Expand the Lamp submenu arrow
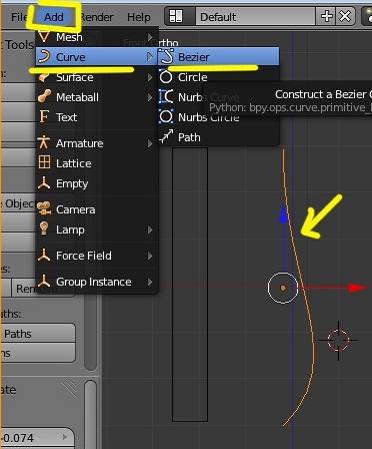Viewport: 372px width, 449px height. coord(150,230)
